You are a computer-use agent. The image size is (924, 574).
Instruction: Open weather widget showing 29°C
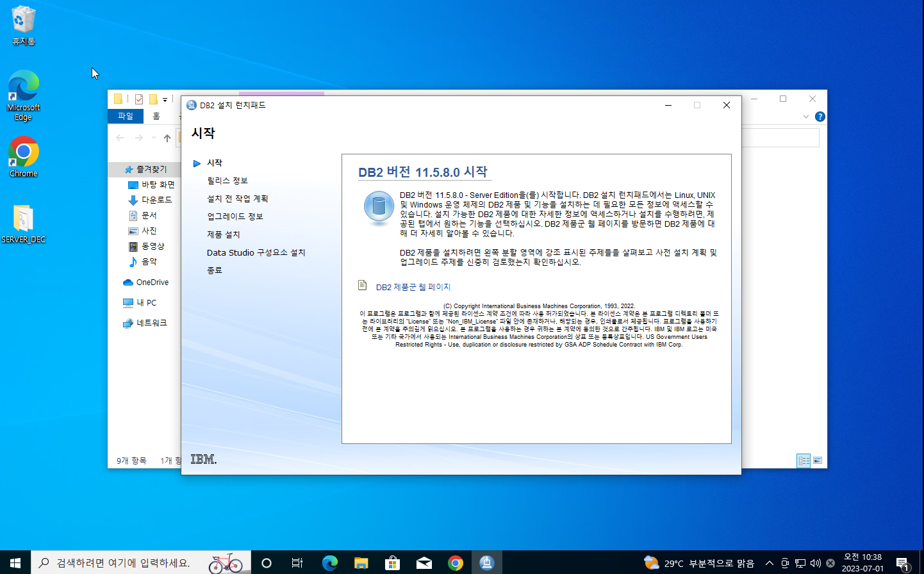tap(699, 563)
